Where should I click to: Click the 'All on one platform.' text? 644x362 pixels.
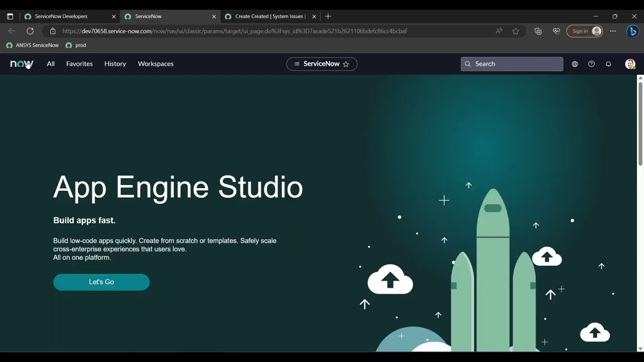click(82, 257)
